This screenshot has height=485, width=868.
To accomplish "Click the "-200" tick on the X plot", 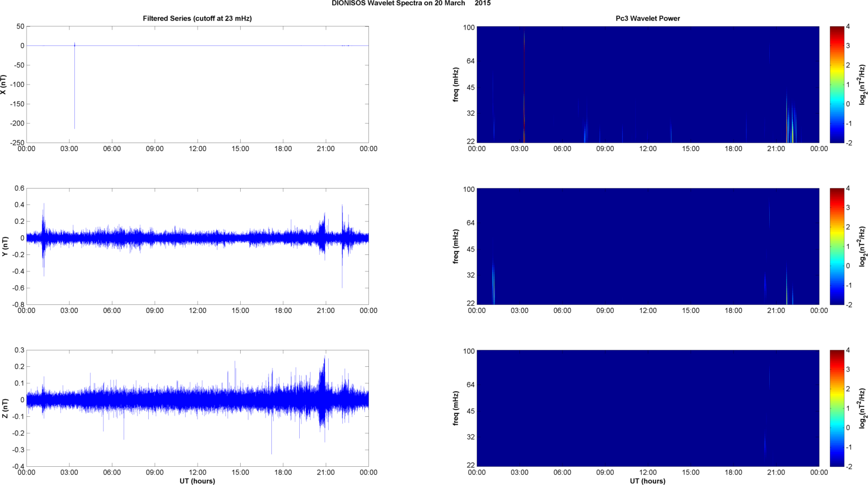I will [x=17, y=123].
